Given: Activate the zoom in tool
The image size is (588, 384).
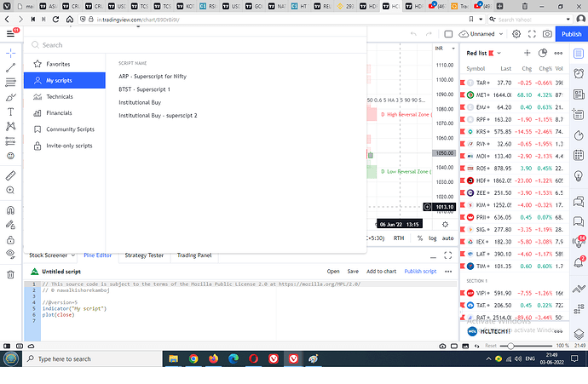Looking at the screenshot, I should (x=10, y=191).
